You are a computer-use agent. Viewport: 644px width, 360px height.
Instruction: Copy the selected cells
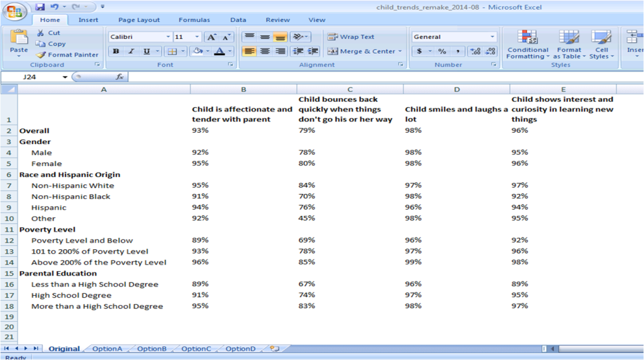pos(51,43)
